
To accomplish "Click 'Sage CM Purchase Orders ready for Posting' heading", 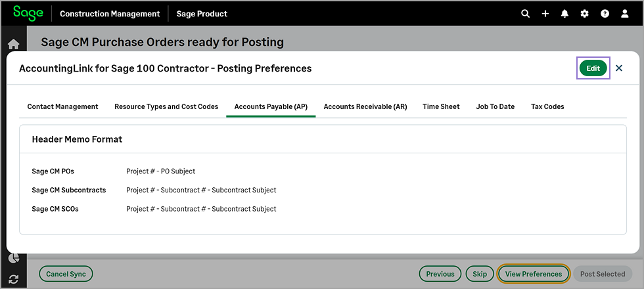I will coord(162,42).
